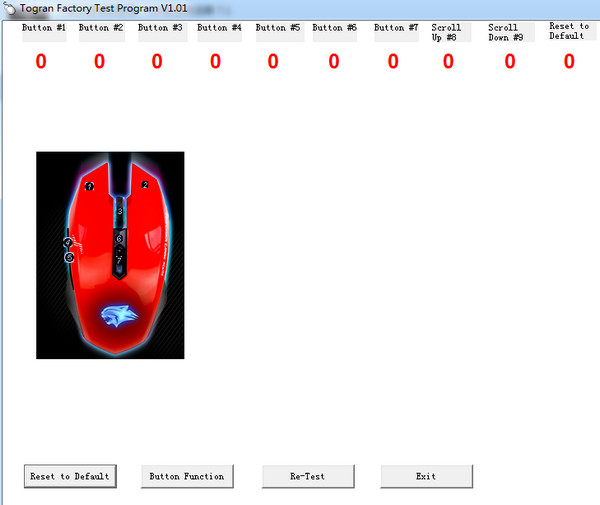Click marker 6 on the mouse image
Screen dimensions: 600x505
(119, 238)
